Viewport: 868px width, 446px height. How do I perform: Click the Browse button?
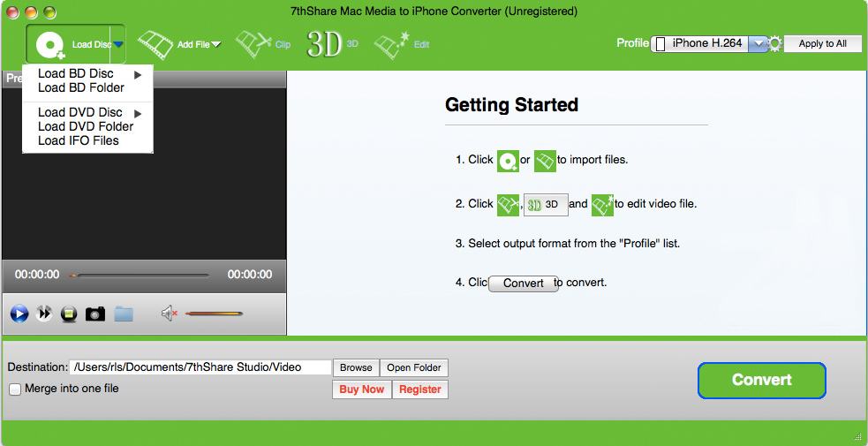[x=356, y=367]
